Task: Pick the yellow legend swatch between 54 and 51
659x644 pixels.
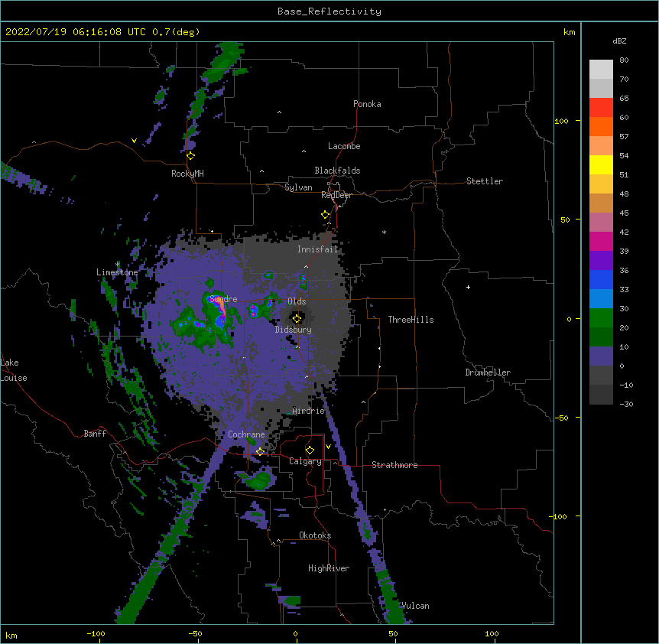Action: coord(601,164)
